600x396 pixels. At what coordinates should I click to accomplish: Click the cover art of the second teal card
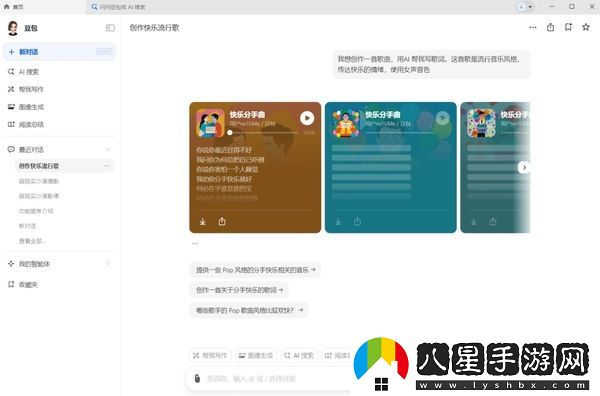click(x=346, y=123)
